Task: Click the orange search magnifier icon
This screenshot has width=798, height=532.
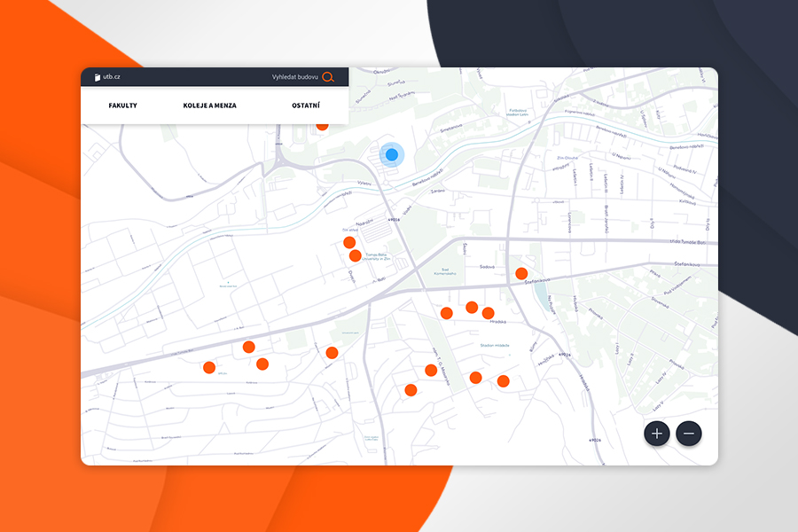Action: point(328,77)
